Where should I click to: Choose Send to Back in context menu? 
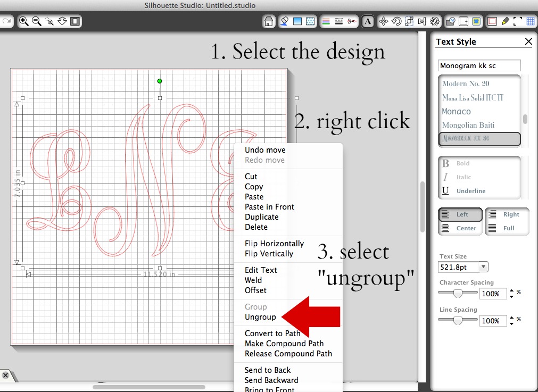(268, 370)
